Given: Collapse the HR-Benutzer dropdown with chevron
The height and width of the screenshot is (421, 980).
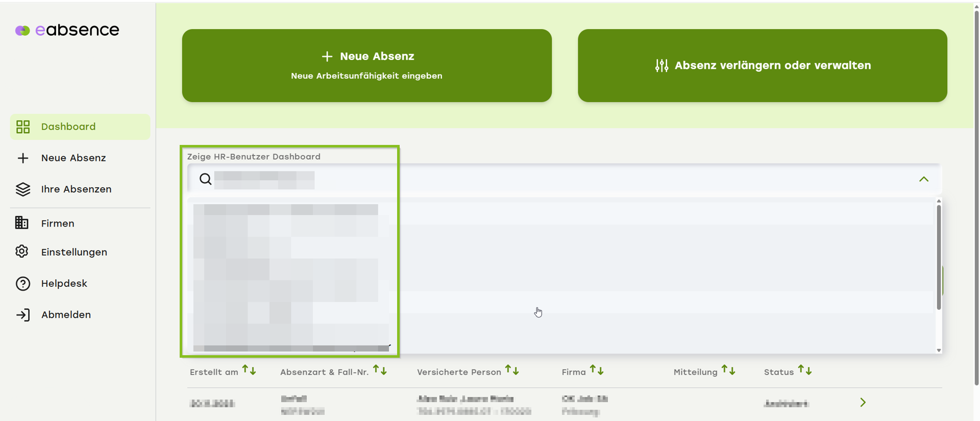Looking at the screenshot, I should [x=923, y=179].
